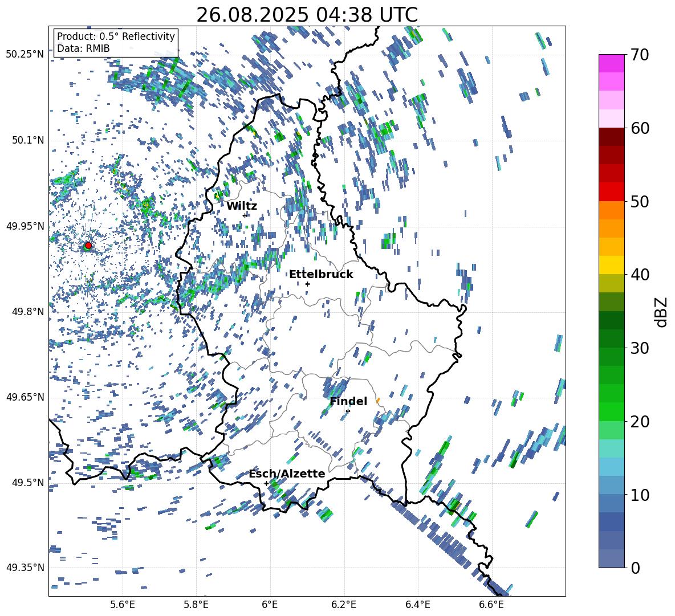This screenshot has width=675, height=616.
Task: Click the 6°E longitude label
Action: pyautogui.click(x=270, y=605)
